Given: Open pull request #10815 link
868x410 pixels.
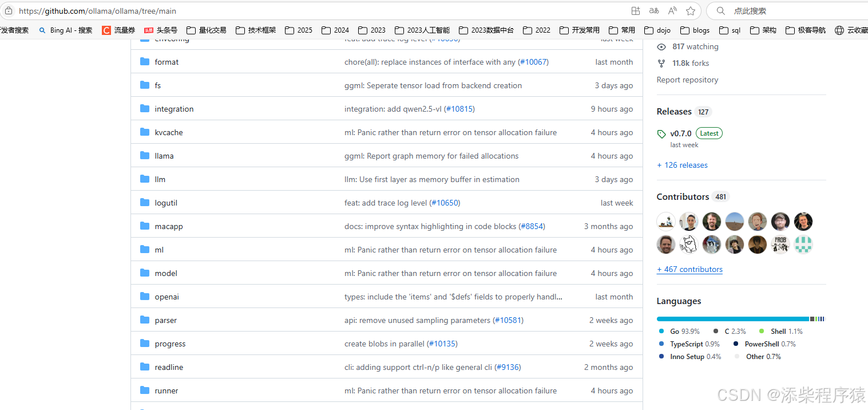Looking at the screenshot, I should click(x=459, y=109).
